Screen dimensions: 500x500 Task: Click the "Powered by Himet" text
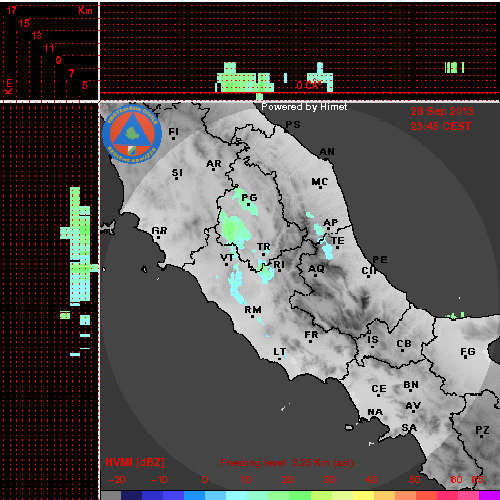tap(304, 107)
